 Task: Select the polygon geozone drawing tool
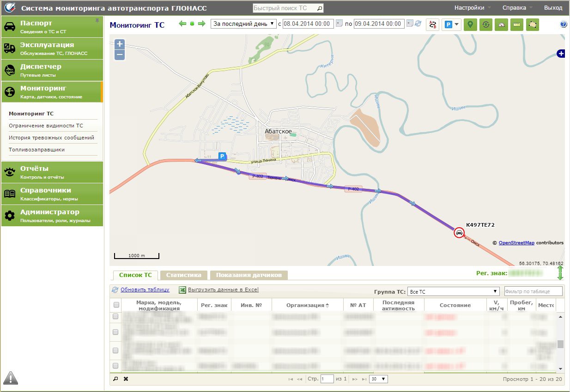533,24
